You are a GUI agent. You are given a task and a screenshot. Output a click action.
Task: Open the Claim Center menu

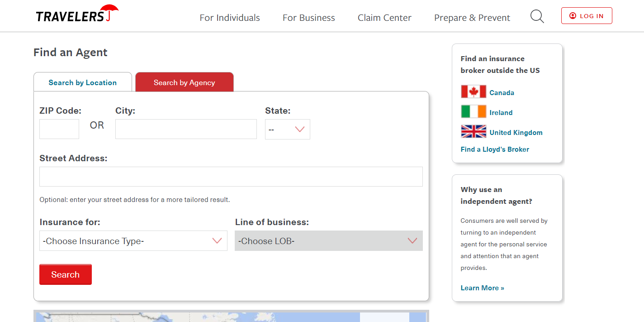coord(384,18)
